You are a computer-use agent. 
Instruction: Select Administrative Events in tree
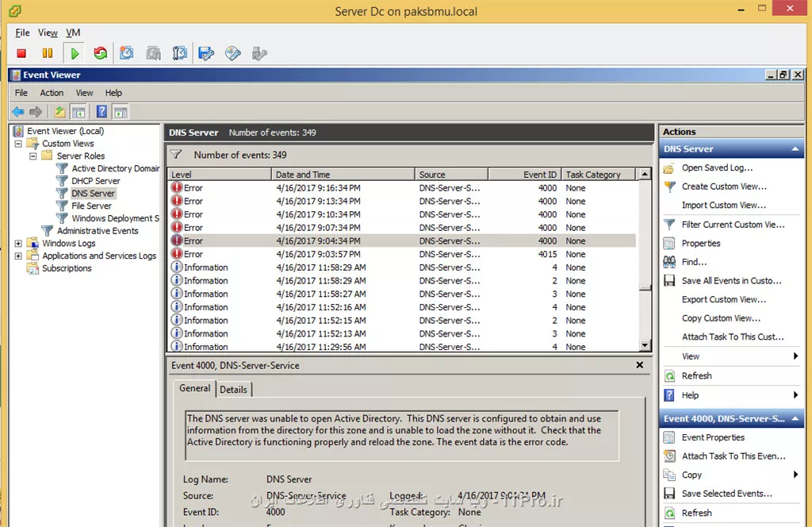point(98,231)
